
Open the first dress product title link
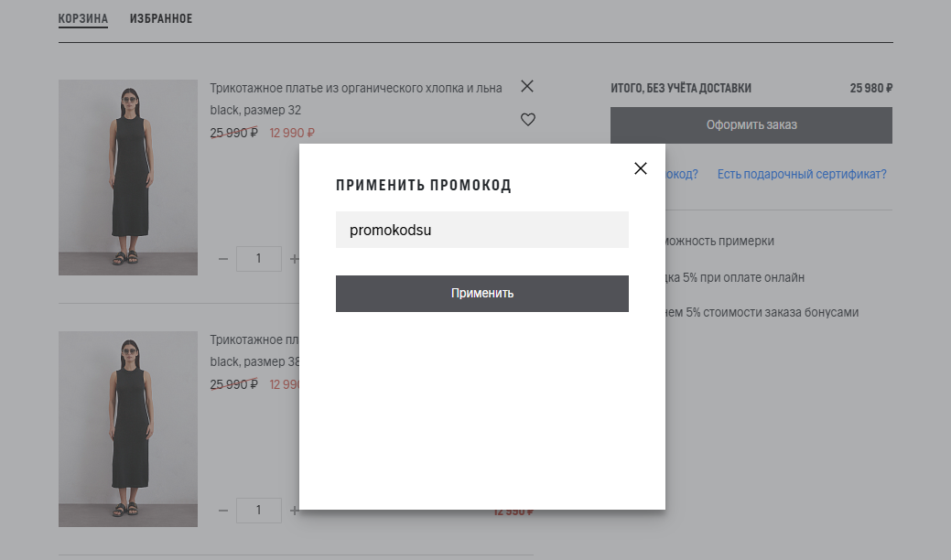[355, 89]
